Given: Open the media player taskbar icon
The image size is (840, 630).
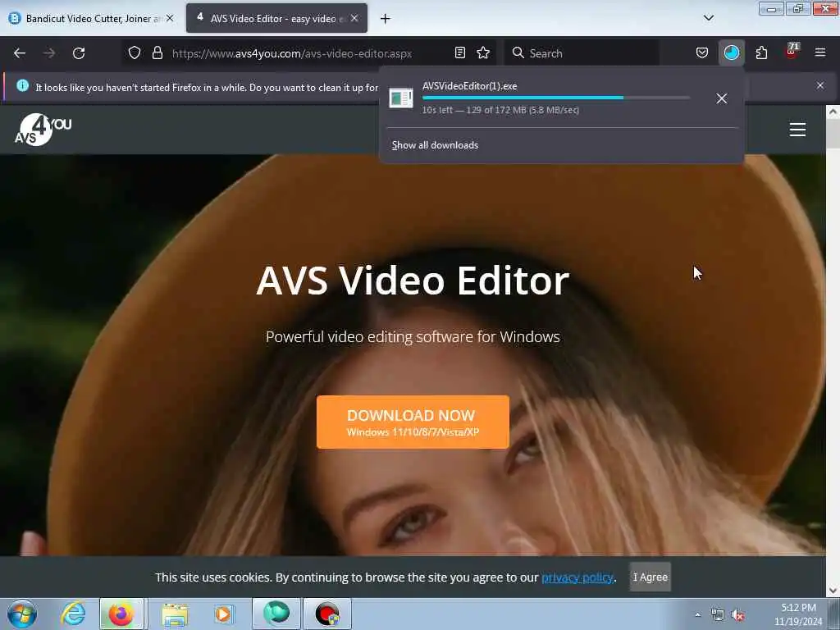Looking at the screenshot, I should (223, 614).
